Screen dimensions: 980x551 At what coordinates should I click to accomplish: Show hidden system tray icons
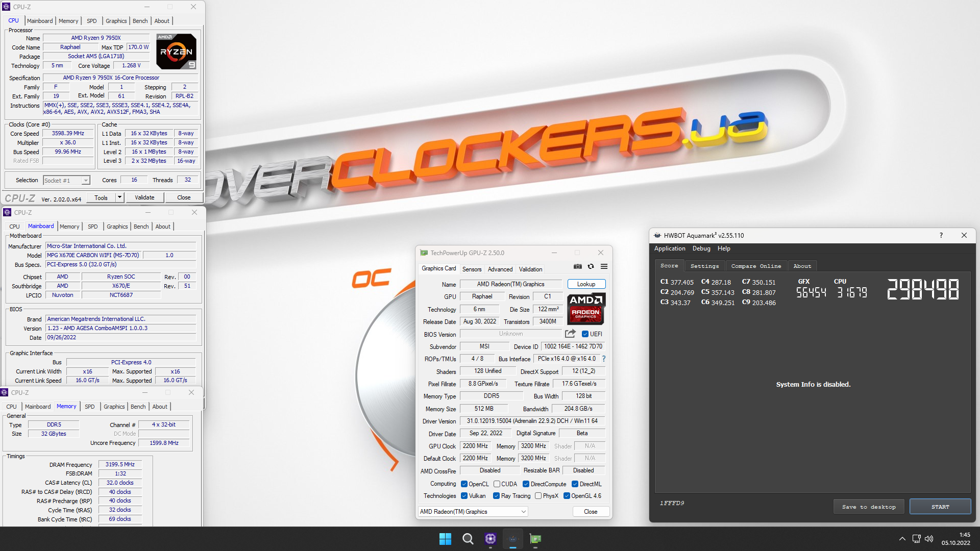(x=902, y=539)
